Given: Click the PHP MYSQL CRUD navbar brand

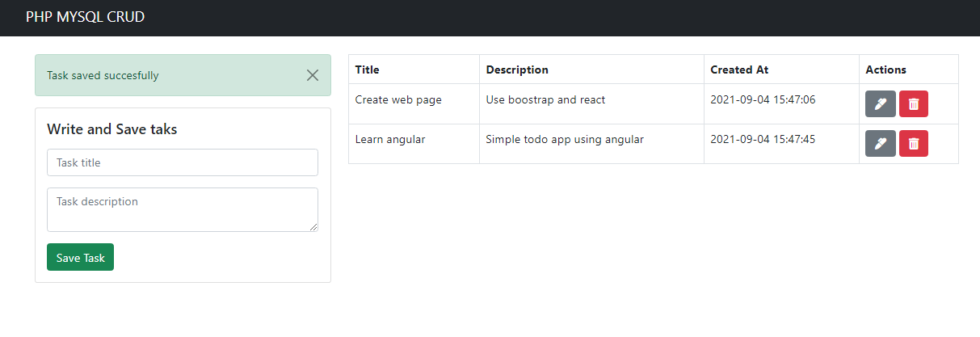Looking at the screenshot, I should [85, 17].
